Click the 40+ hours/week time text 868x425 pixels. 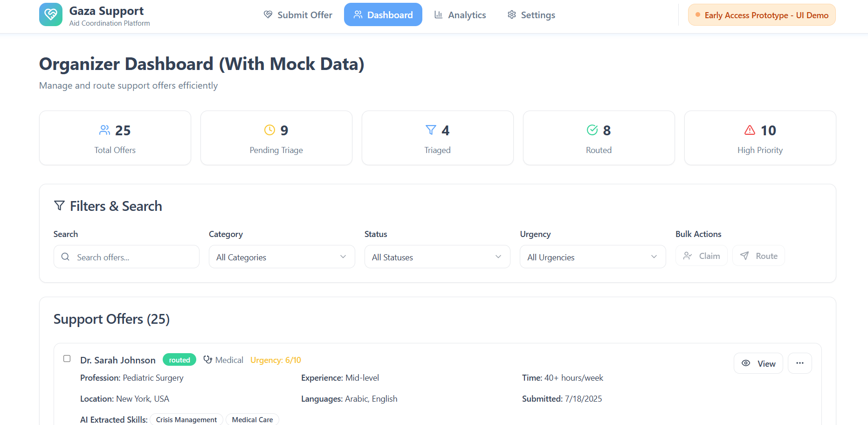tap(573, 377)
